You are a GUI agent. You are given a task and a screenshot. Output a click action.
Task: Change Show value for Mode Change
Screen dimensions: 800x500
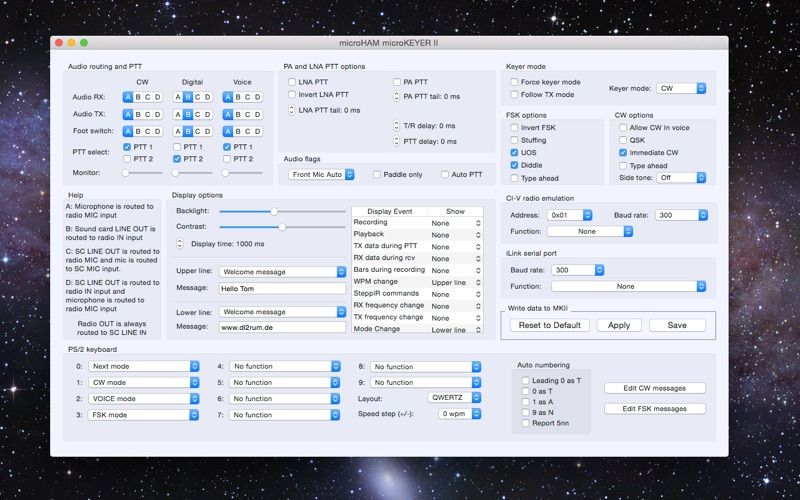click(x=456, y=330)
